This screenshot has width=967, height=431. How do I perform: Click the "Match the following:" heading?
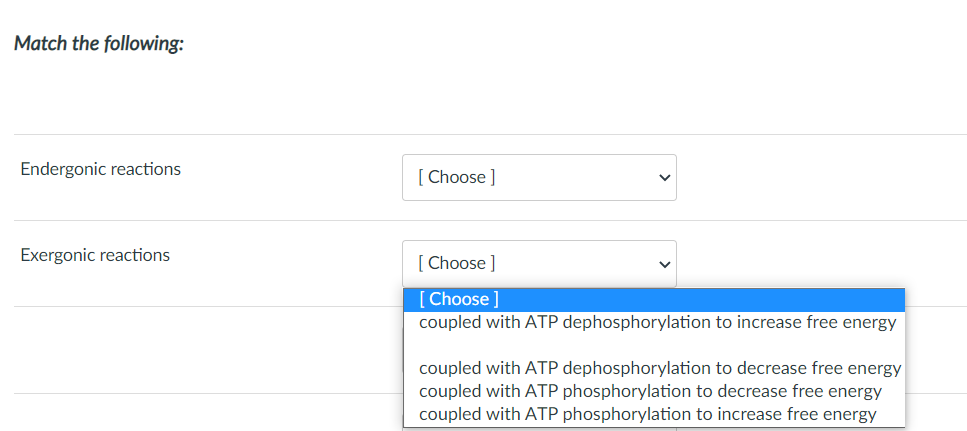(x=99, y=45)
